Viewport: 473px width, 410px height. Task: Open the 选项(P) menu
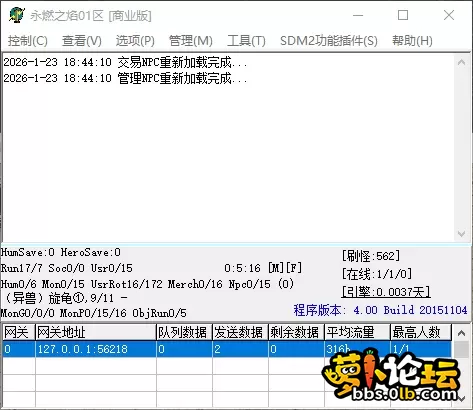135,41
